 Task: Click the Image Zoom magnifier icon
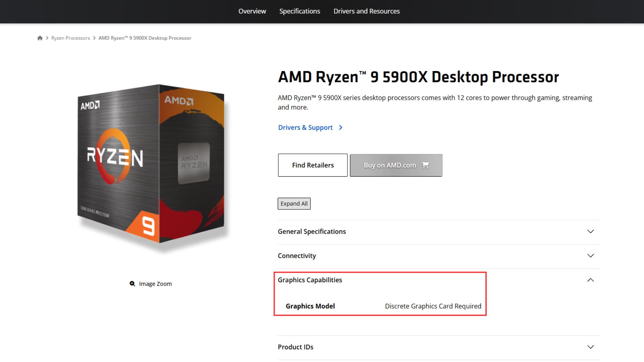pos(132,284)
